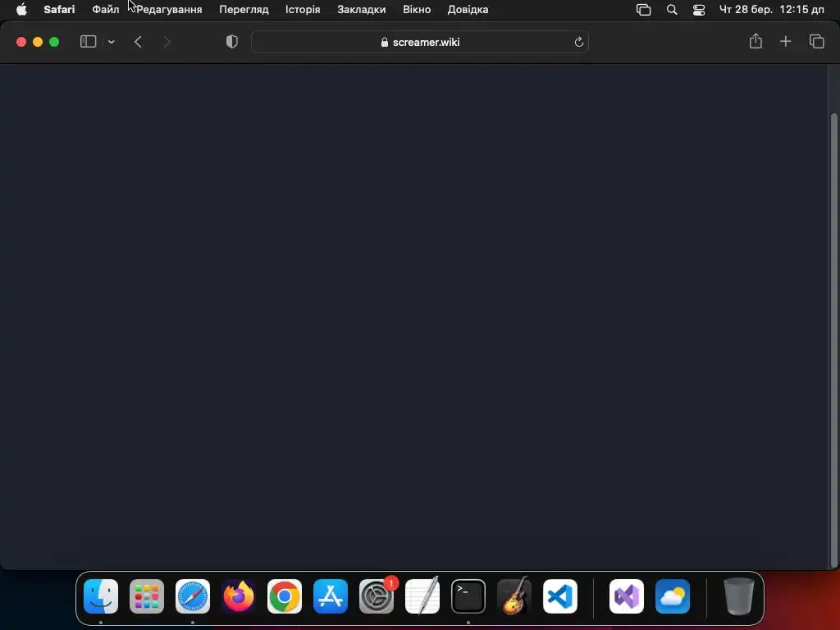
Task: Open the Weather app from the Dock
Action: [x=673, y=596]
